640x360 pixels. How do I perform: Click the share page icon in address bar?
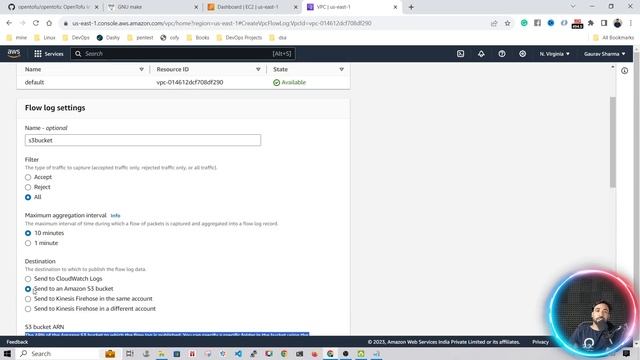(494, 23)
